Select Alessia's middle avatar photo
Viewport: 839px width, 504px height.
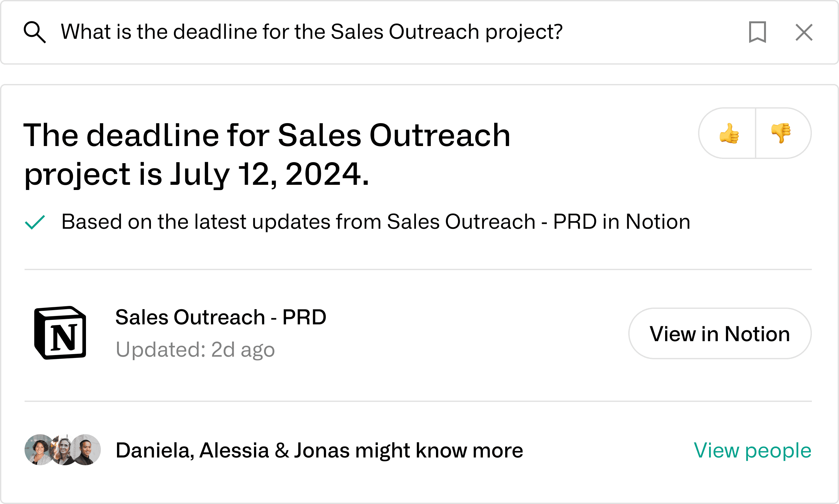(64, 450)
